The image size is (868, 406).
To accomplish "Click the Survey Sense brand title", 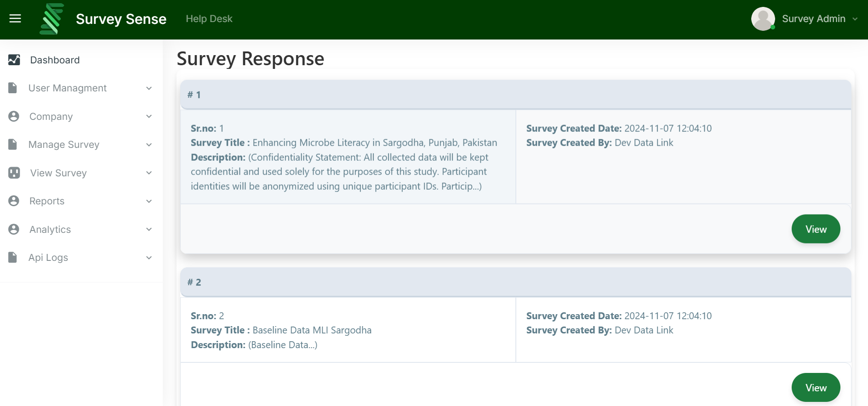I will click(121, 19).
